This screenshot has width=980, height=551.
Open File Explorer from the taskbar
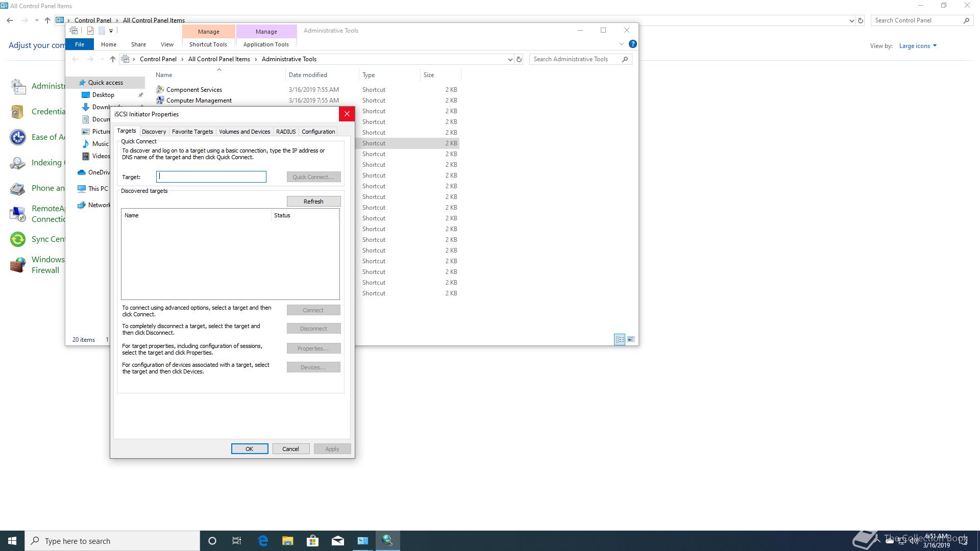click(288, 541)
